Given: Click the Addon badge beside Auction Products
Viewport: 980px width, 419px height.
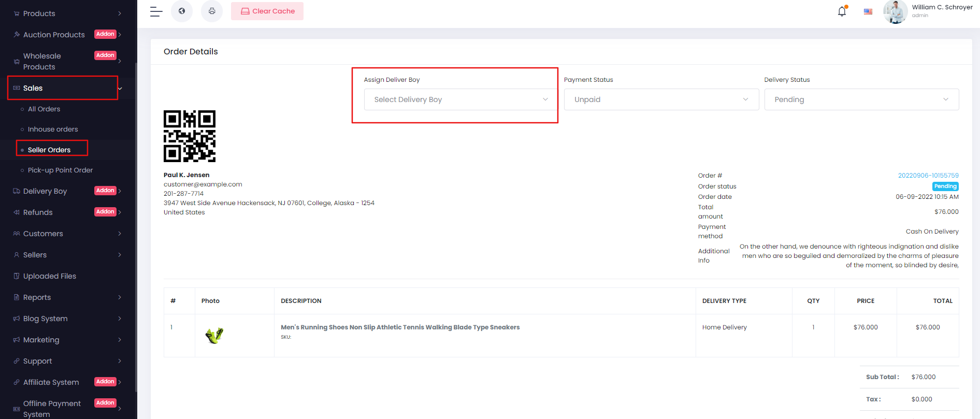Looking at the screenshot, I should [105, 34].
